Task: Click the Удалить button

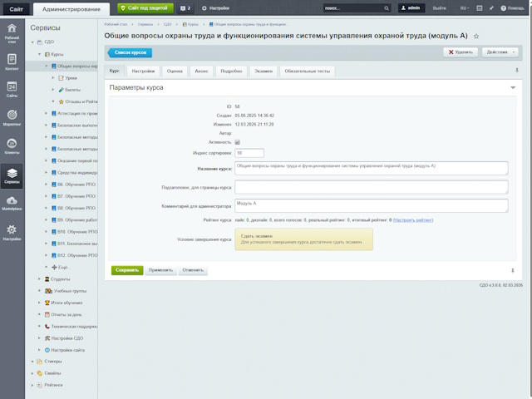Action: [461, 52]
